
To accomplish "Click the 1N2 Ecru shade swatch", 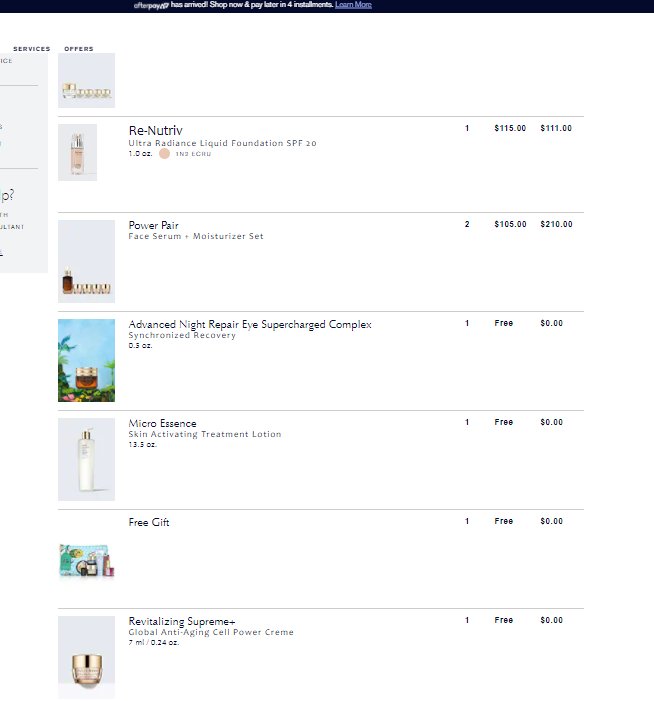I will tap(164, 154).
